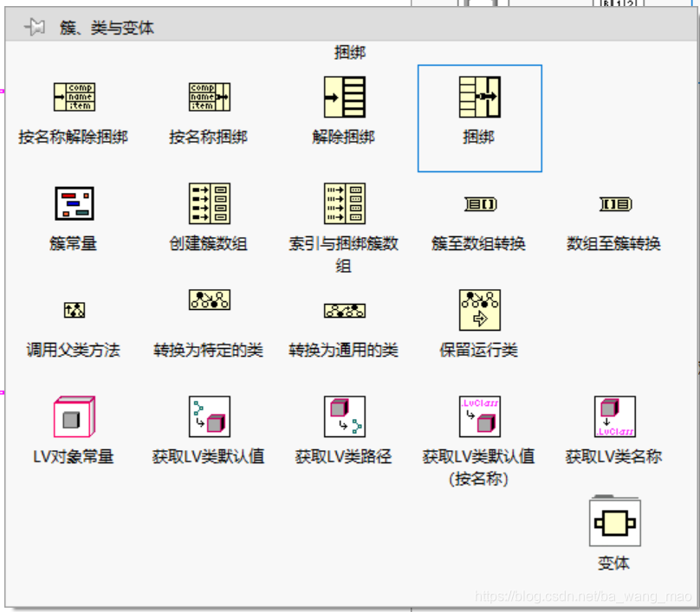700x612 pixels.
Task: Pick the LV对象常量 cube icon
Action: (x=75, y=416)
